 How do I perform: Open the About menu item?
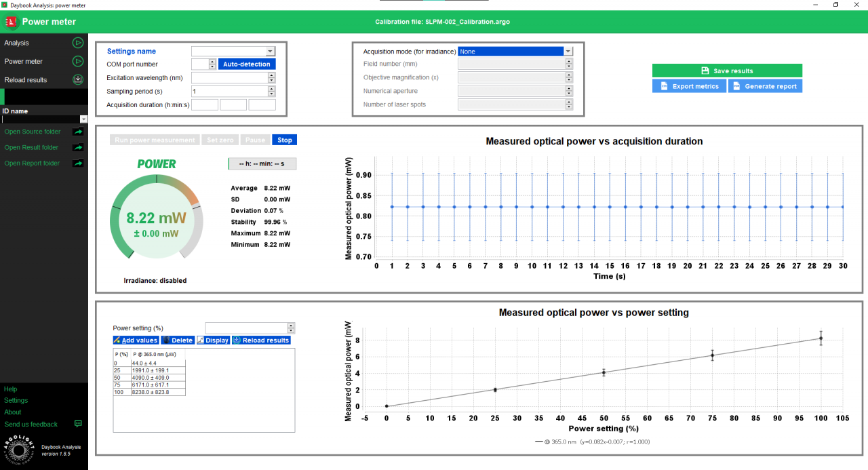pyautogui.click(x=13, y=412)
